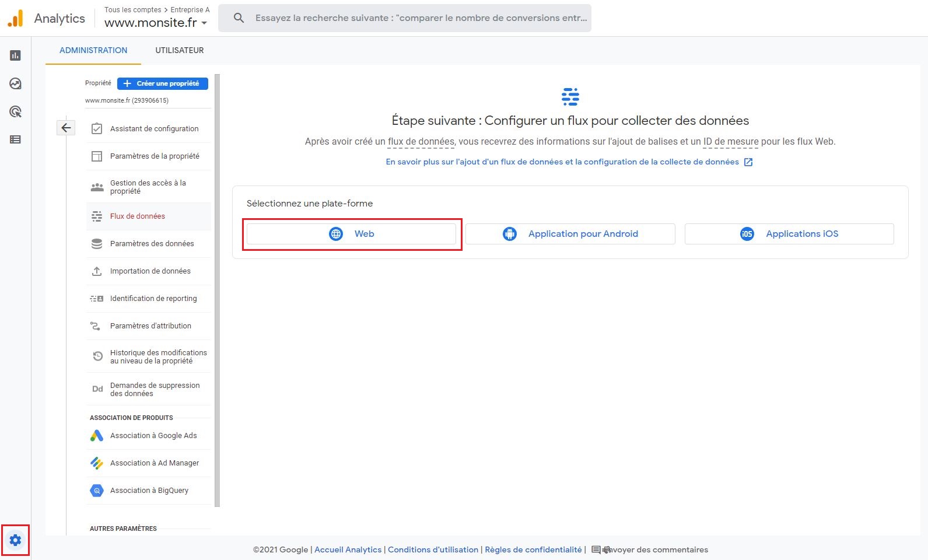Click the Google Analytics logo
The image size is (928, 560).
pos(15,18)
